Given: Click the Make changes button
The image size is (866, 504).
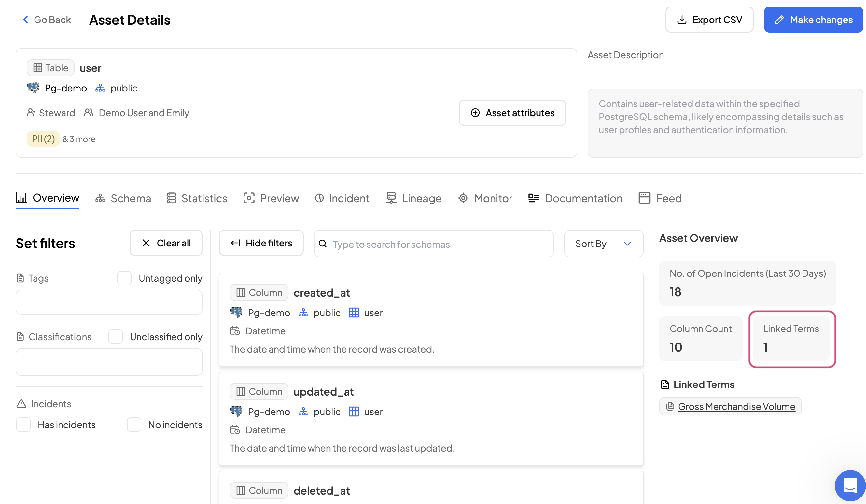Looking at the screenshot, I should click(x=813, y=20).
